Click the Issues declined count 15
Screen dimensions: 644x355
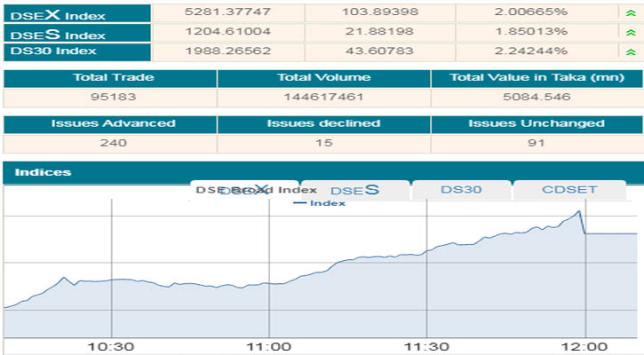pyautogui.click(x=322, y=143)
